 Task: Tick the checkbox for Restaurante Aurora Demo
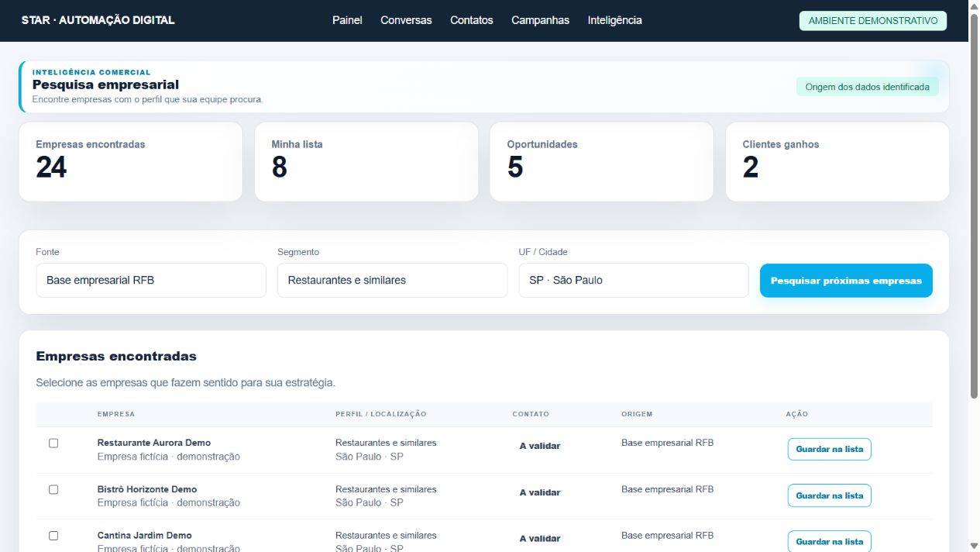(x=53, y=443)
